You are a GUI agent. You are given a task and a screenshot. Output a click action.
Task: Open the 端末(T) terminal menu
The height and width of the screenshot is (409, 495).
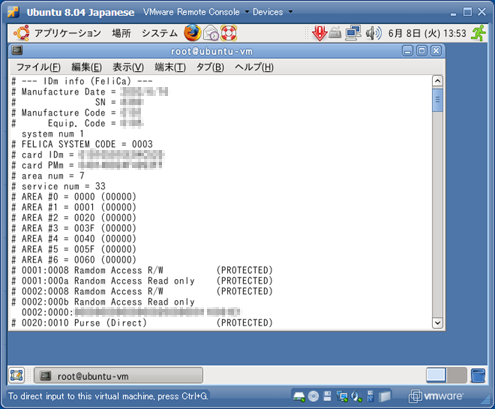point(170,67)
